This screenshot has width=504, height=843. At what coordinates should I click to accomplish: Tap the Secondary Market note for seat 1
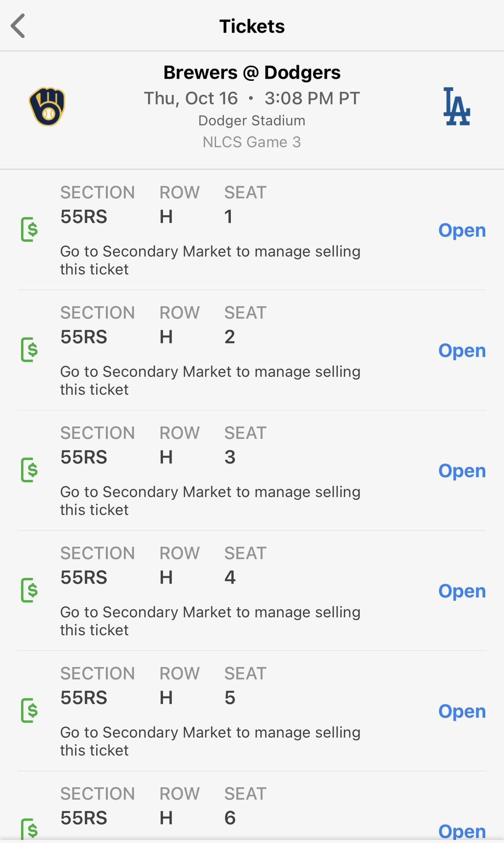pyautogui.click(x=210, y=260)
